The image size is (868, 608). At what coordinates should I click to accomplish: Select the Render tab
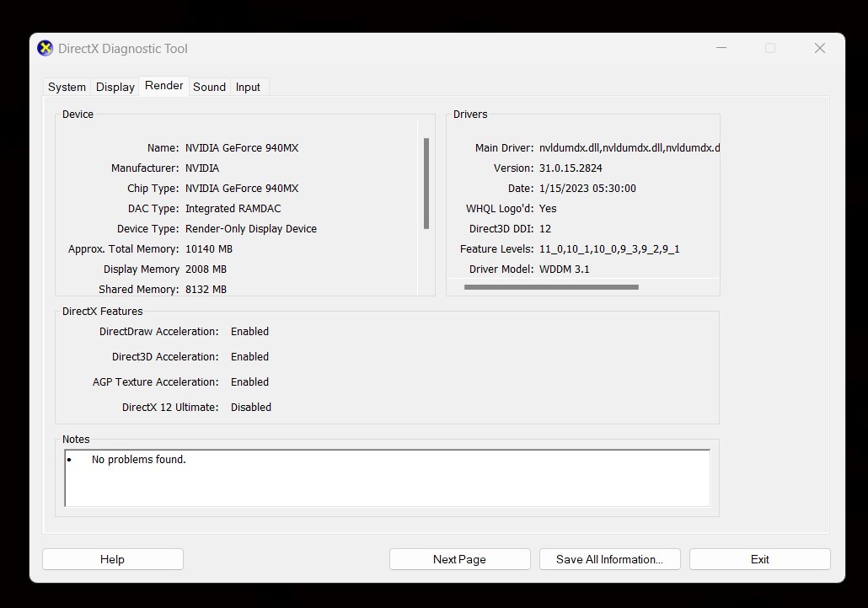[163, 86]
